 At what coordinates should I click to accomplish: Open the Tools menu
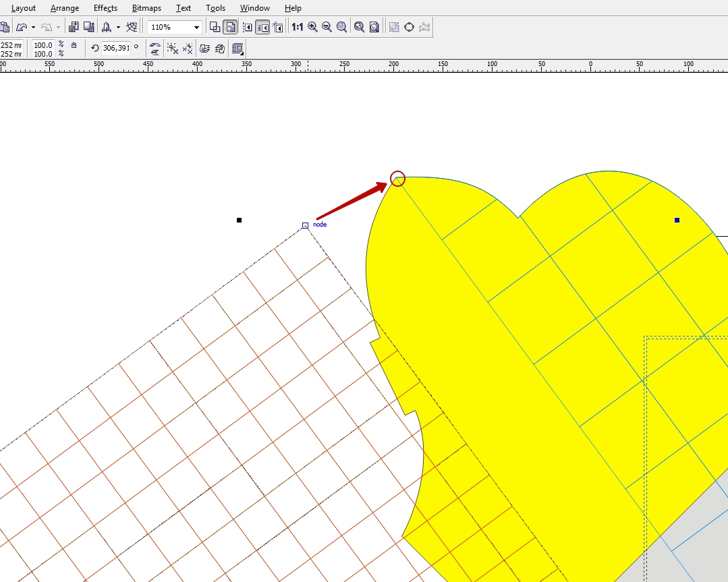click(215, 8)
